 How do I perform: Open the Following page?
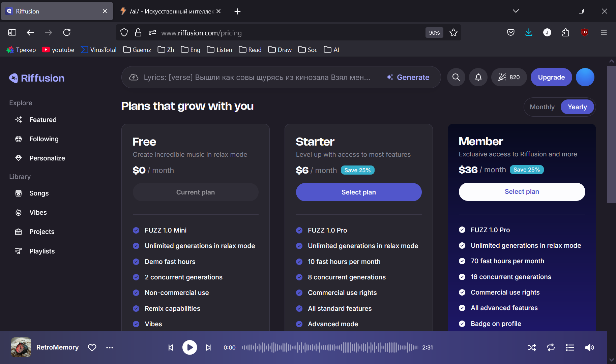[x=44, y=139]
